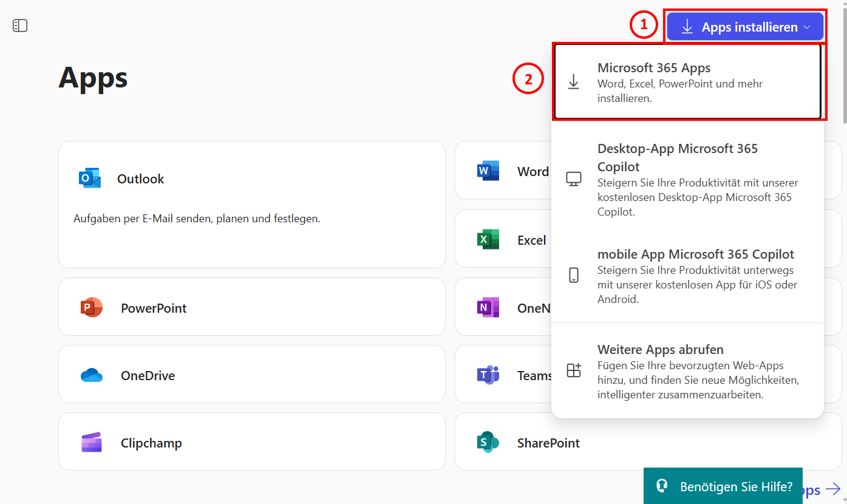Toggle the sidebar navigation panel icon
The image size is (847, 504).
(20, 26)
